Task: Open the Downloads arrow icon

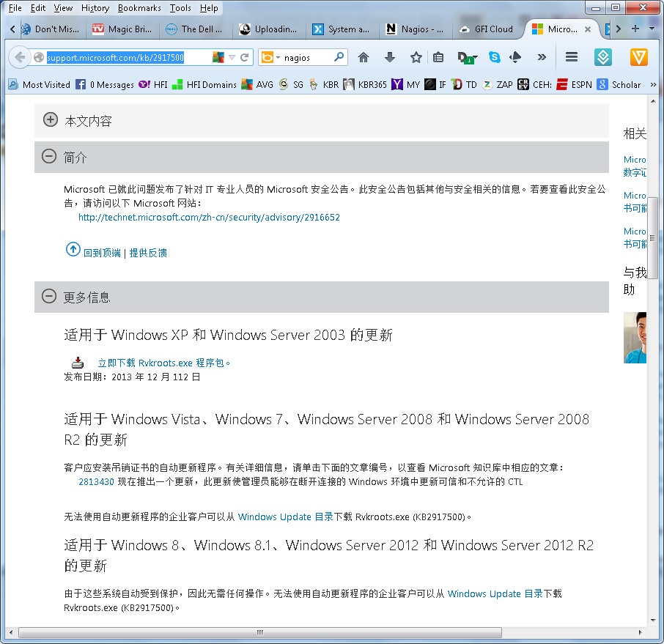Action: click(390, 57)
